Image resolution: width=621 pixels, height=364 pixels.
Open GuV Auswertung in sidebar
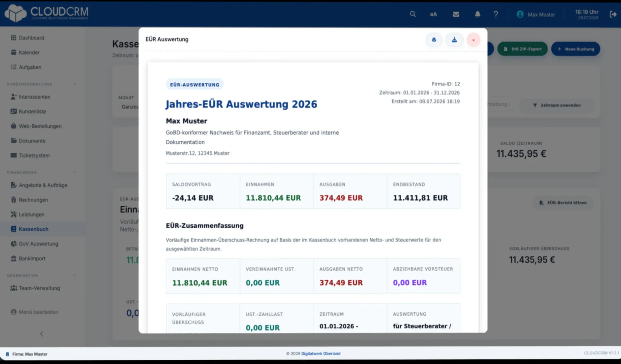pos(34,244)
